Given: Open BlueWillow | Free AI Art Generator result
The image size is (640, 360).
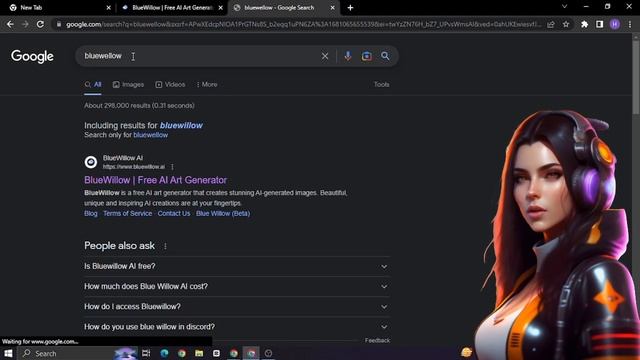Looking at the screenshot, I should [156, 180].
